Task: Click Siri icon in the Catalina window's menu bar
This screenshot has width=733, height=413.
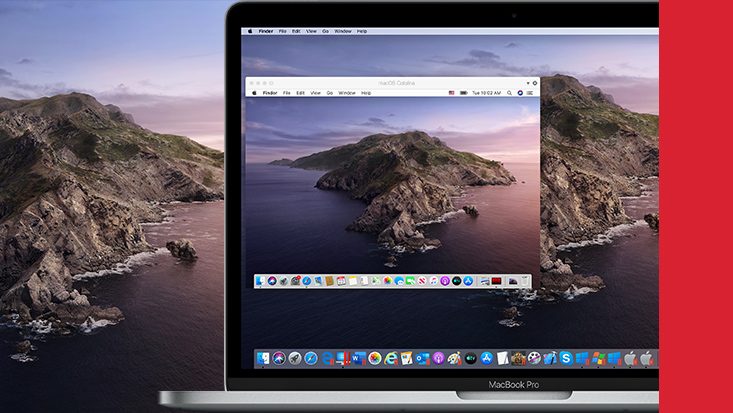Action: [520, 93]
